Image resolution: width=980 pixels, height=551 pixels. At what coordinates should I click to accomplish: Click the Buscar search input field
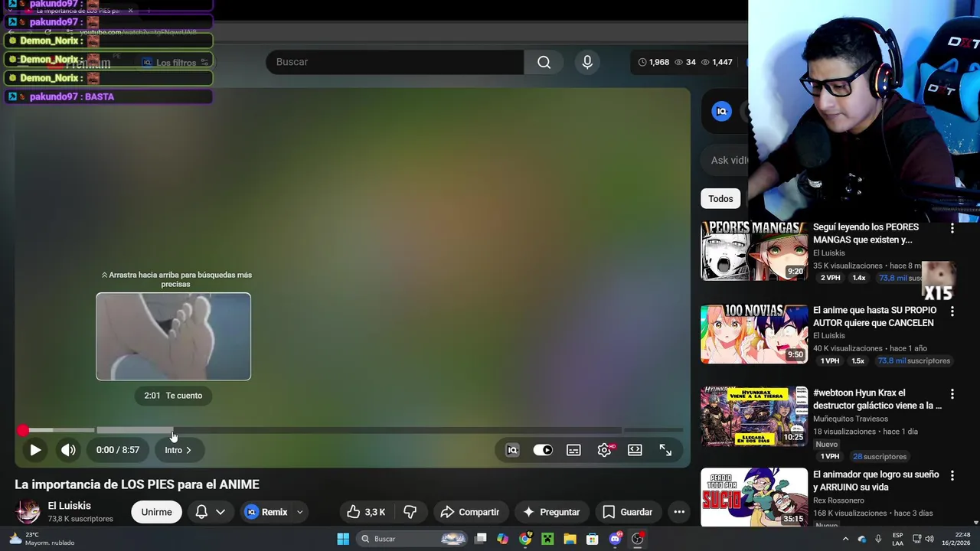click(394, 62)
